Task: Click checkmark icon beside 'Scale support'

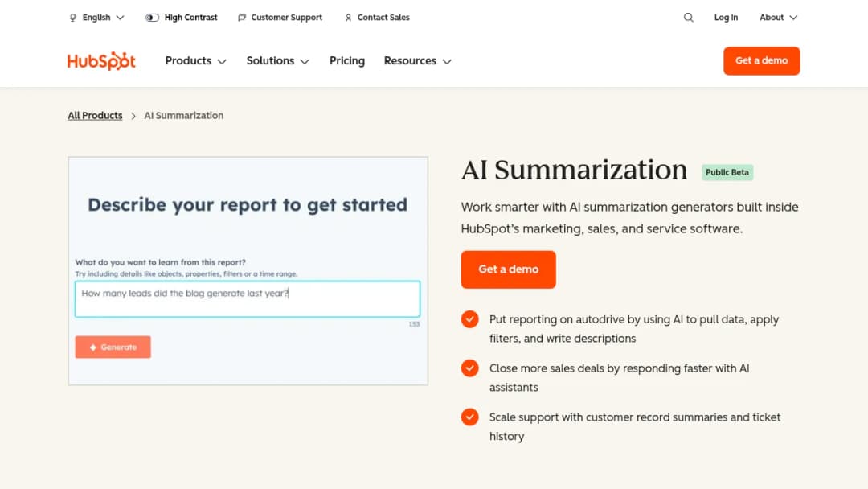Action: tap(469, 417)
